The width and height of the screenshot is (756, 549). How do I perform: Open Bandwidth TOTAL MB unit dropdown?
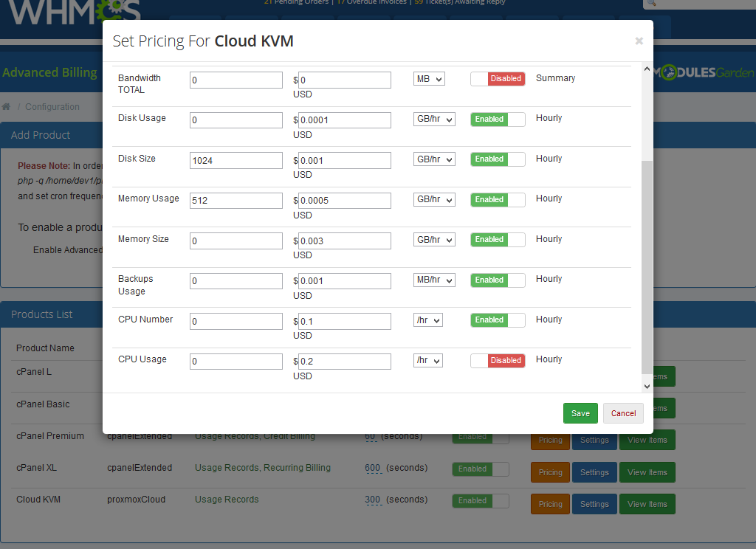(x=429, y=79)
